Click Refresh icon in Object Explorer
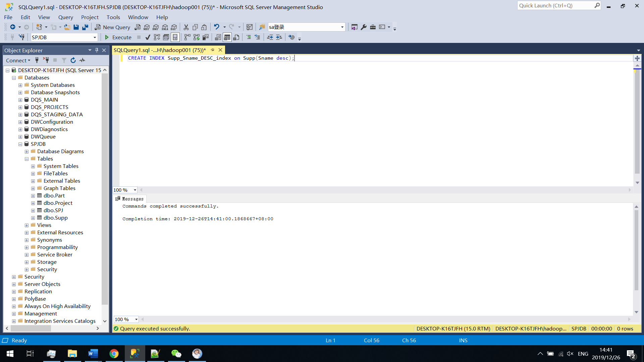 pos(73,60)
